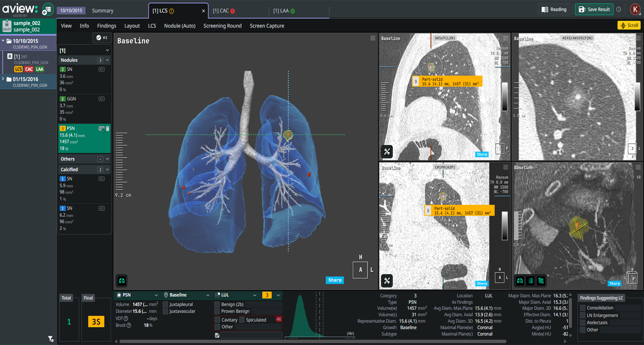Open the tools icon in the sagittal Baseline view
Screen dimensions: 644x345
coord(386,152)
